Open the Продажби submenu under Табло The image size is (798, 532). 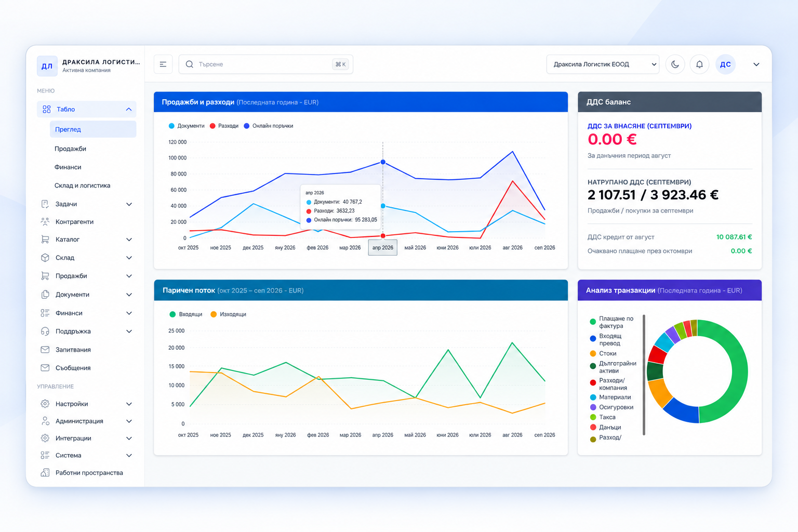pos(70,149)
